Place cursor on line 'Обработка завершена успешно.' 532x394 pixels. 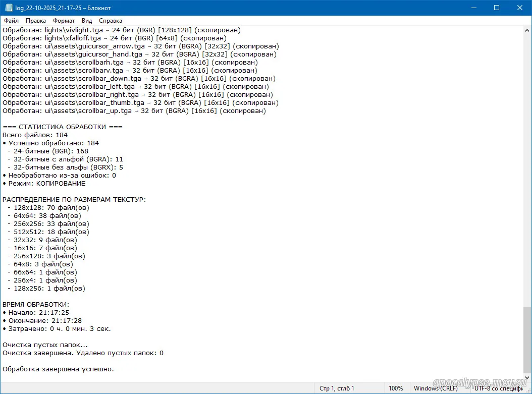(x=58, y=369)
